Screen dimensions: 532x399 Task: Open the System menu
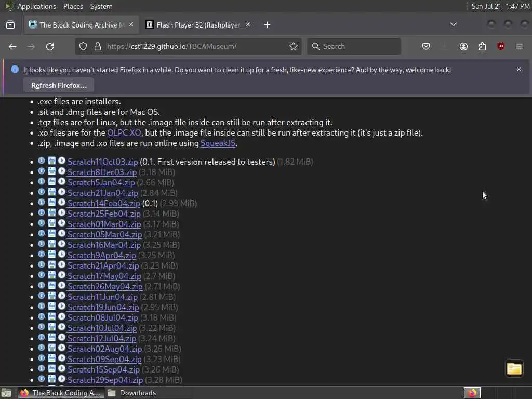click(101, 6)
